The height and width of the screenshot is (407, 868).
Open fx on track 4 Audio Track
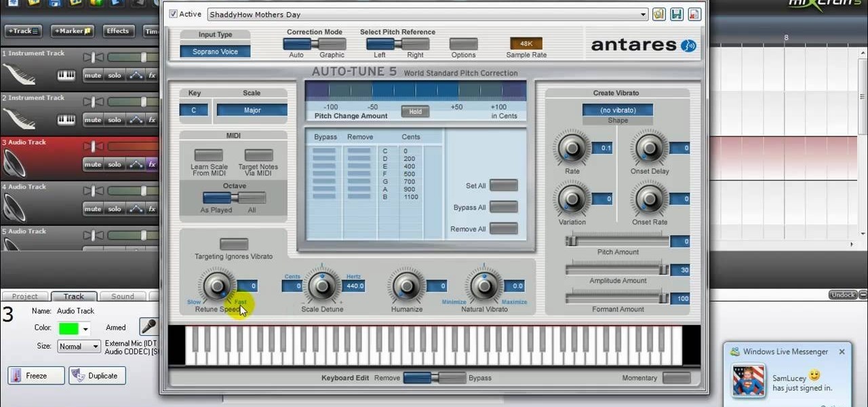pyautogui.click(x=152, y=209)
